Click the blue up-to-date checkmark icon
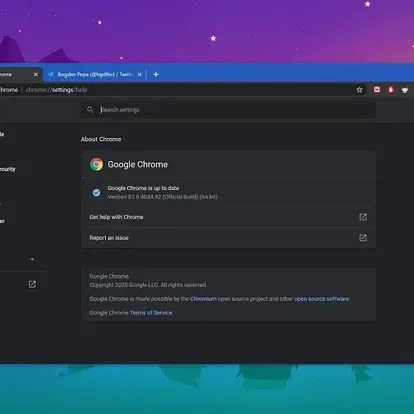 [x=96, y=193]
